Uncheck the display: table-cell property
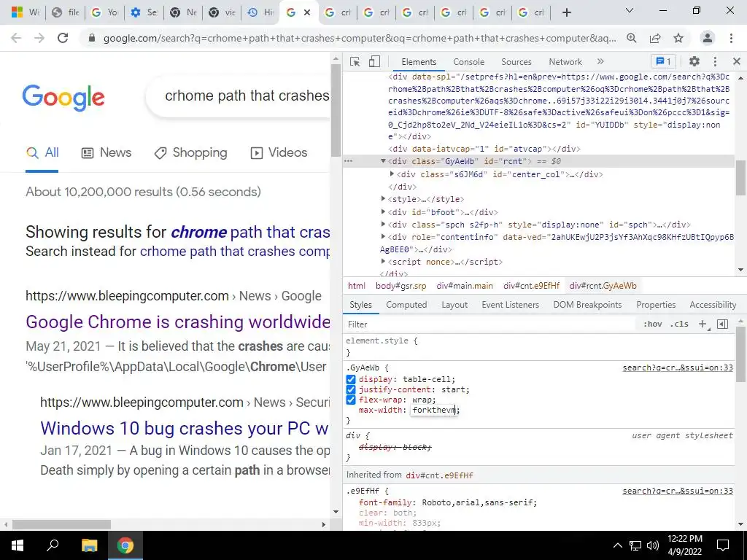This screenshot has height=560, width=747. point(351,379)
